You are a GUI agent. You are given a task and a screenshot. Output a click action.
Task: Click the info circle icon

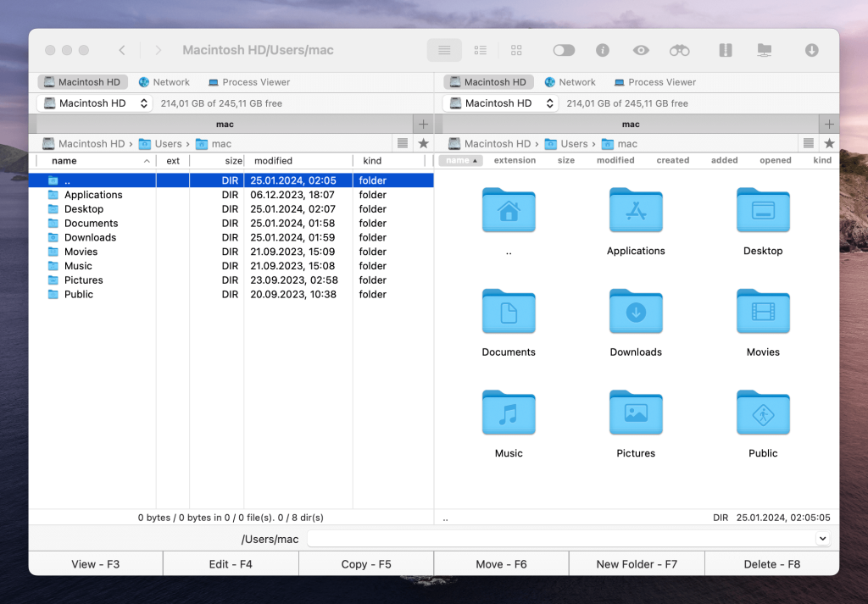point(602,50)
